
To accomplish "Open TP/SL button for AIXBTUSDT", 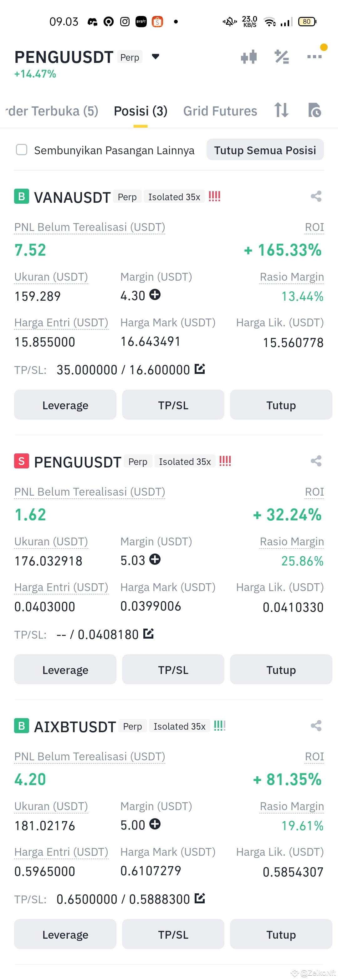I will tap(173, 934).
